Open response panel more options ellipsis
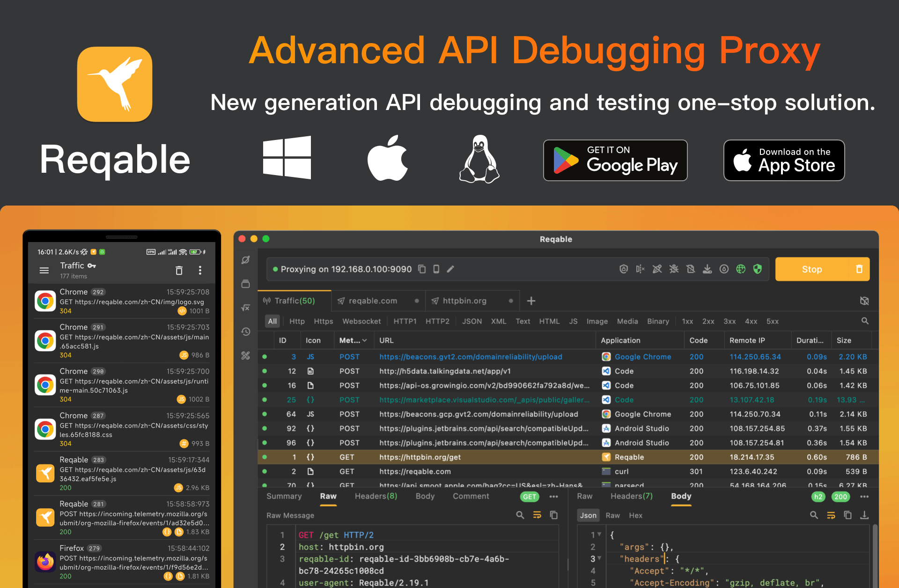899x588 pixels. click(864, 497)
